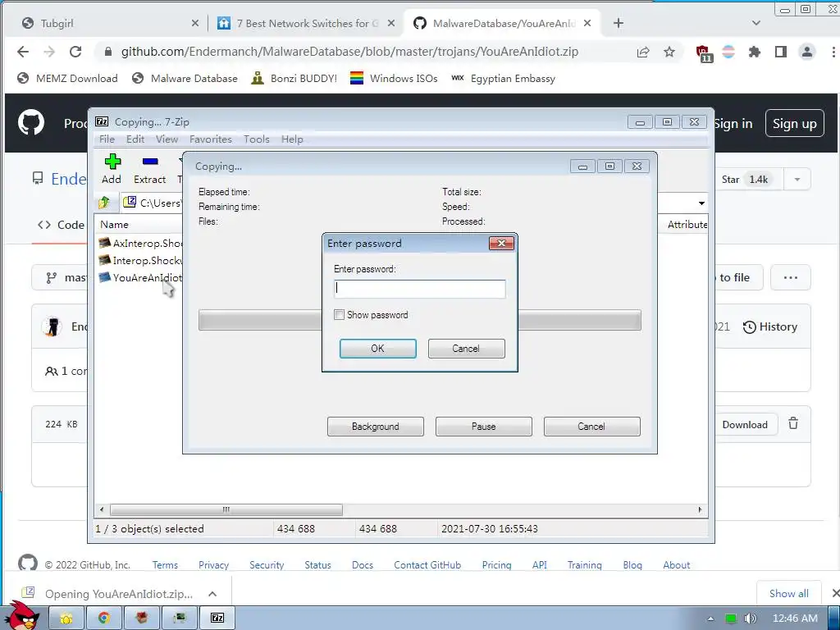The width and height of the screenshot is (840, 630).
Task: Click the GitHub octocat logo in header
Action: [31, 123]
